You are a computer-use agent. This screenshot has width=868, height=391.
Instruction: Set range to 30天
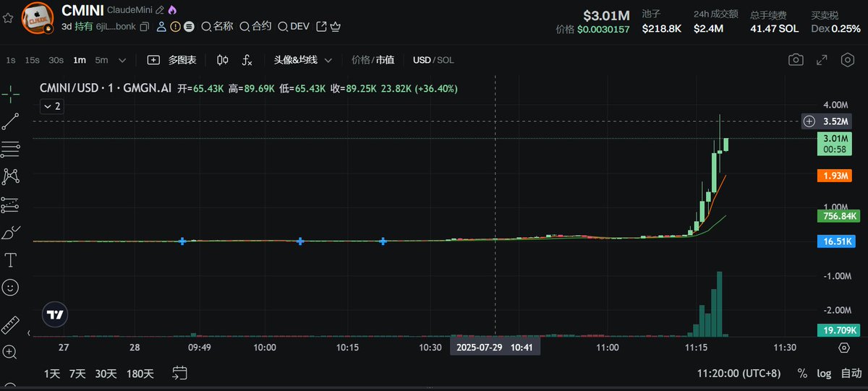point(106,374)
